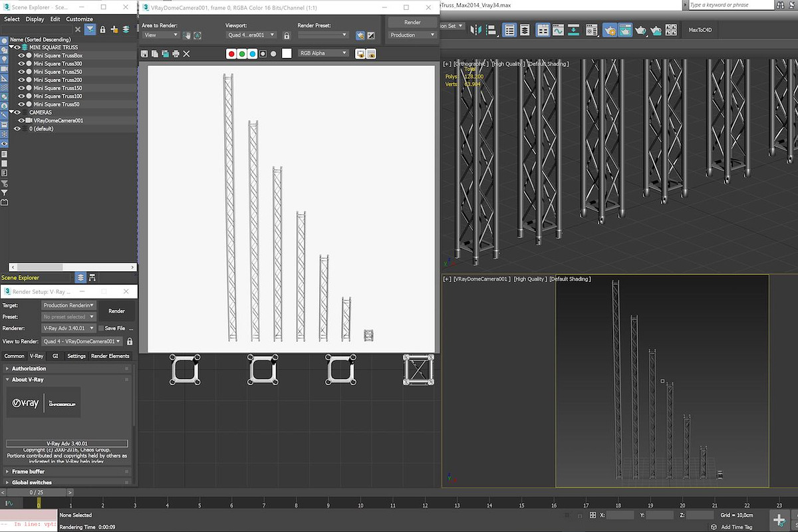Image resolution: width=798 pixels, height=532 pixels.
Task: Open Customize menu in Scene Explorer
Action: tap(79, 19)
